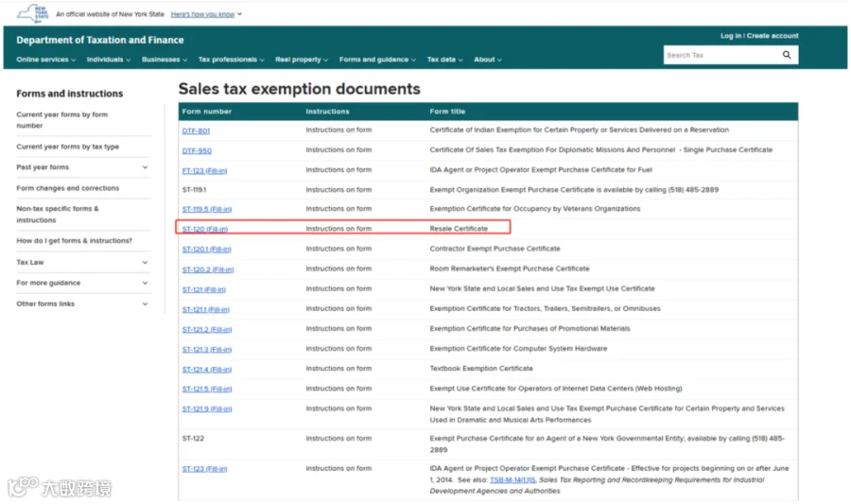Viewport: 851px width, 504px height.
Task: Open the TSB-M-14(1.1)S memo link
Action: 512,479
